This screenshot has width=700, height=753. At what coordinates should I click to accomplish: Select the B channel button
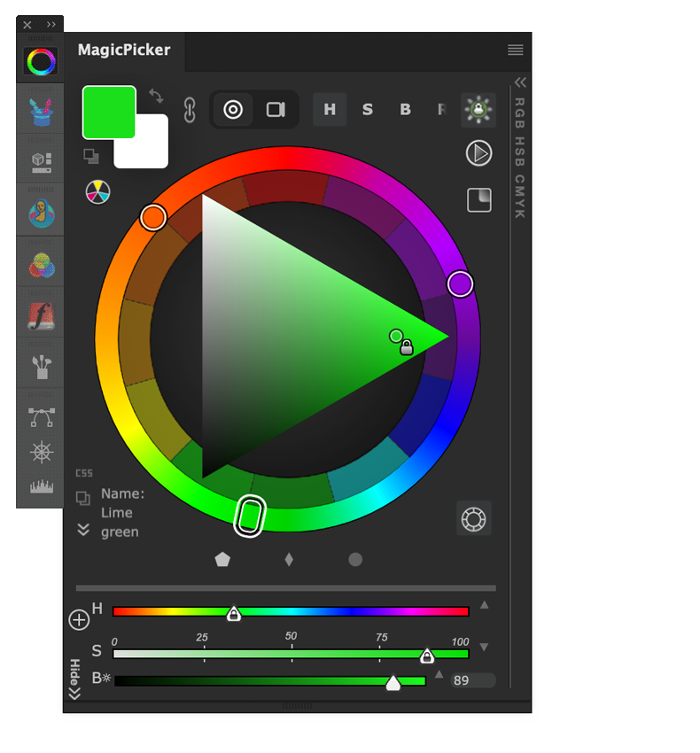pyautogui.click(x=406, y=110)
